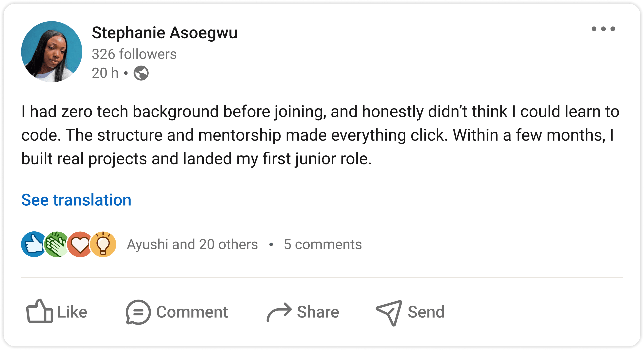Click the Share button label
Screen dimensions: 644x350
[318, 312]
